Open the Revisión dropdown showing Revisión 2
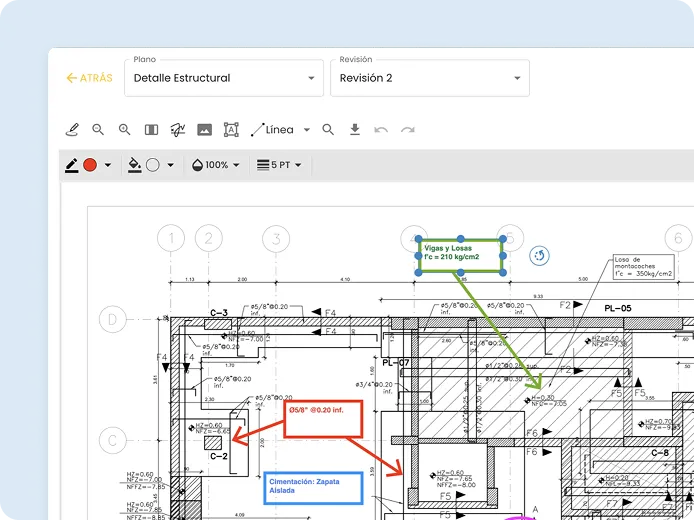694x520 pixels. pyautogui.click(x=430, y=78)
